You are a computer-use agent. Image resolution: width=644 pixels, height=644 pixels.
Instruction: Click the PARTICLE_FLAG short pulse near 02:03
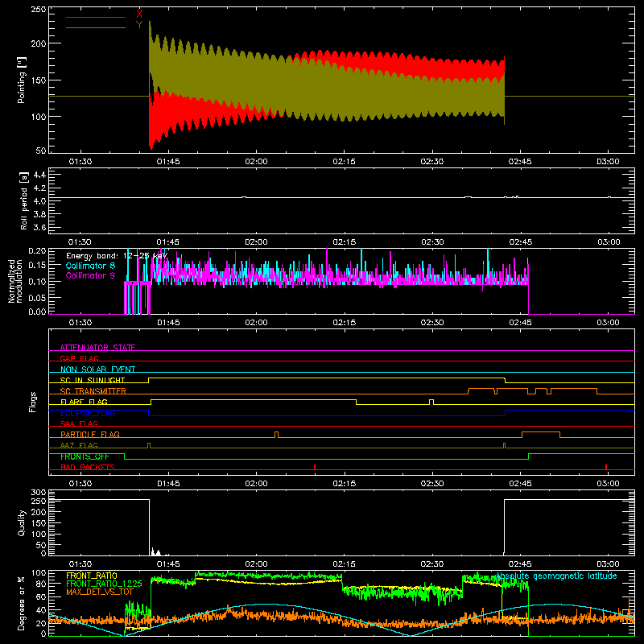tap(276, 435)
